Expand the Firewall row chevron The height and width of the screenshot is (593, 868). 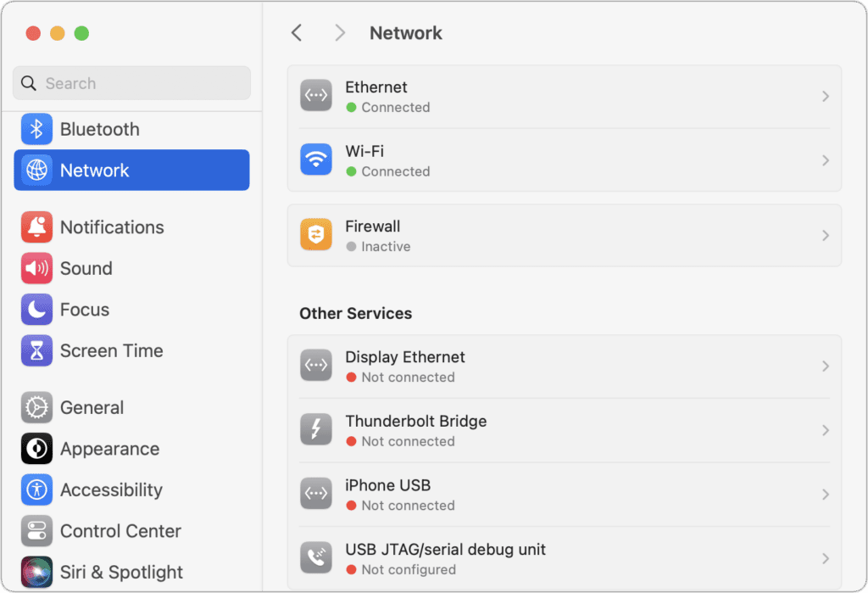coord(825,236)
